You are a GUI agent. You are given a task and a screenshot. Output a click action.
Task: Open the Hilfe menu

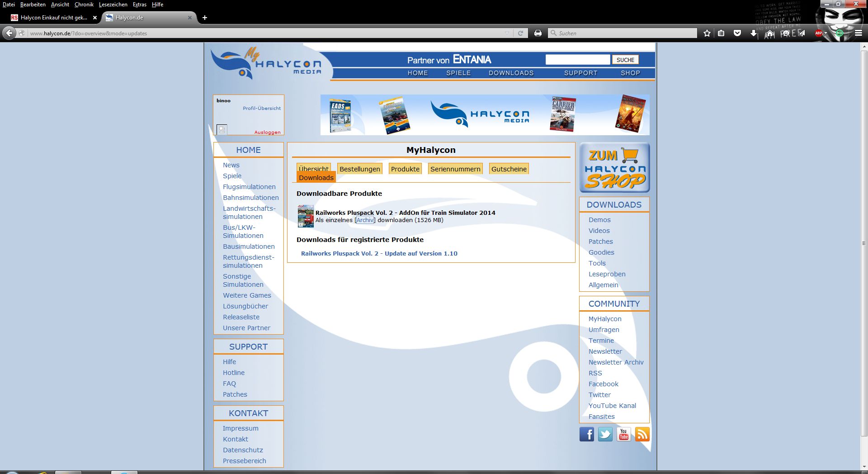click(158, 5)
